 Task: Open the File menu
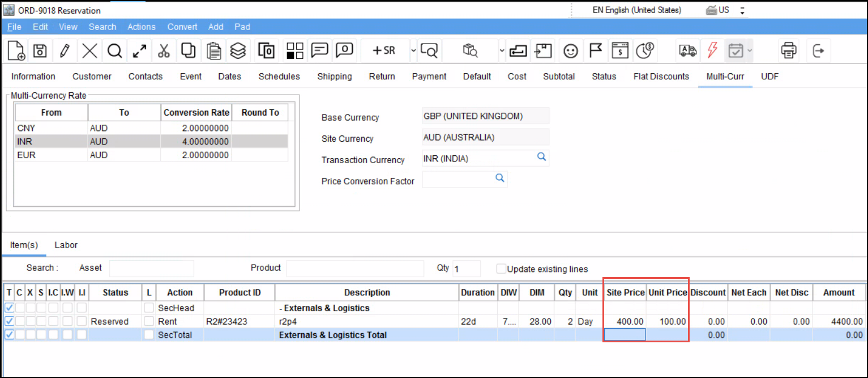(14, 27)
